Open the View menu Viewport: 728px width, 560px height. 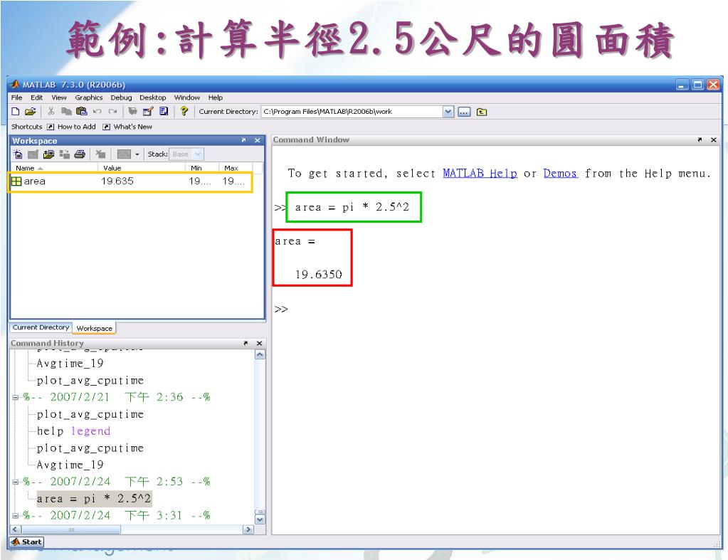click(x=59, y=97)
